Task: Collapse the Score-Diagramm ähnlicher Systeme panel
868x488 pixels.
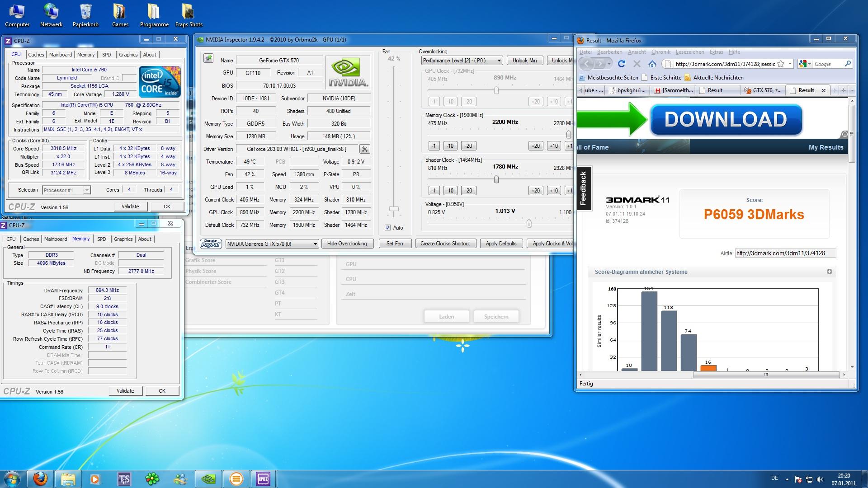Action: (x=830, y=272)
